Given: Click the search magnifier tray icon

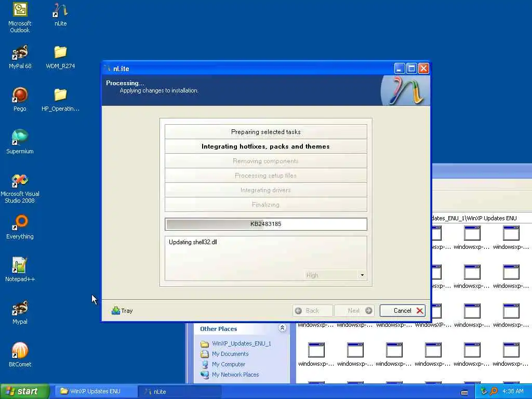Looking at the screenshot, I should point(494,391).
